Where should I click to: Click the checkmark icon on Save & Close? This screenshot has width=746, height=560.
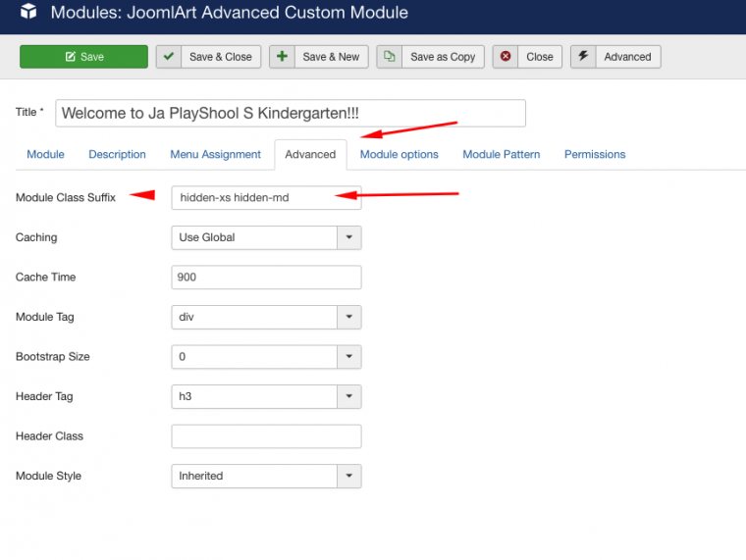169,57
